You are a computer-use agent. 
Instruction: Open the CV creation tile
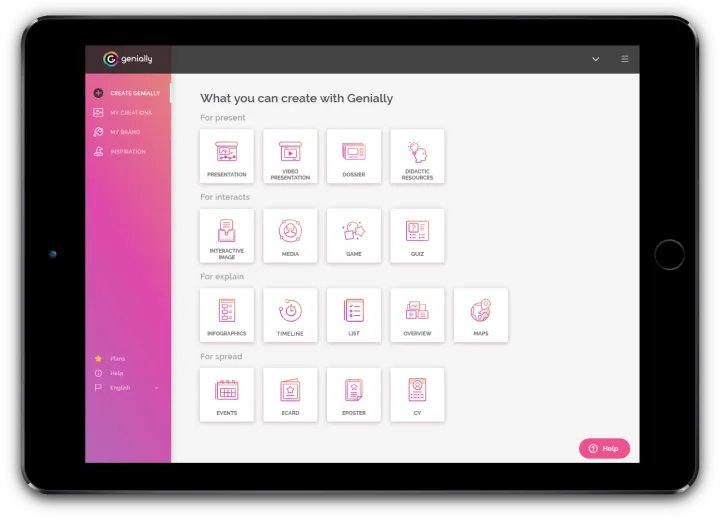pyautogui.click(x=417, y=394)
